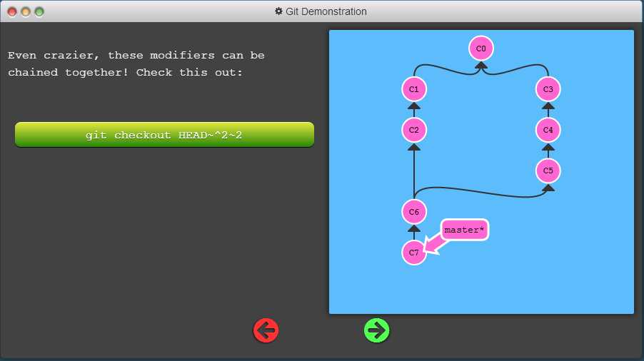Image resolution: width=644 pixels, height=361 pixels.
Task: Click the Git Demonstration window title
Action: (326, 11)
